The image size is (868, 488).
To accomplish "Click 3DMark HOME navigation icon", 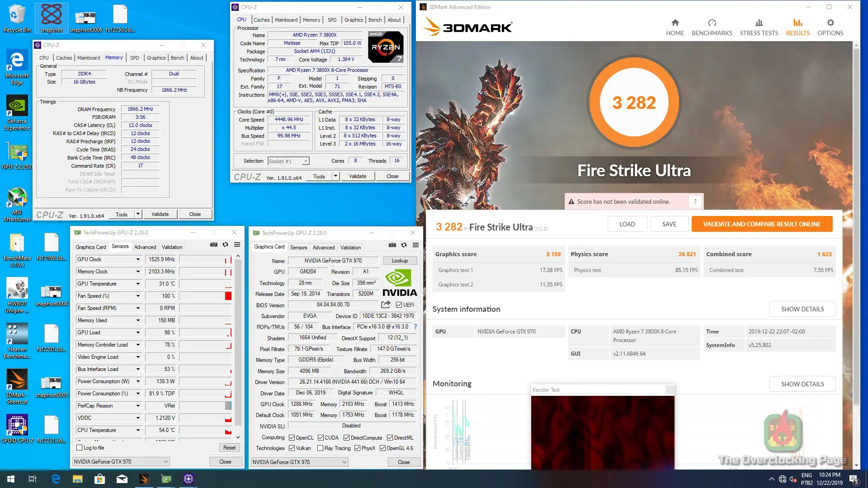I will tap(675, 27).
